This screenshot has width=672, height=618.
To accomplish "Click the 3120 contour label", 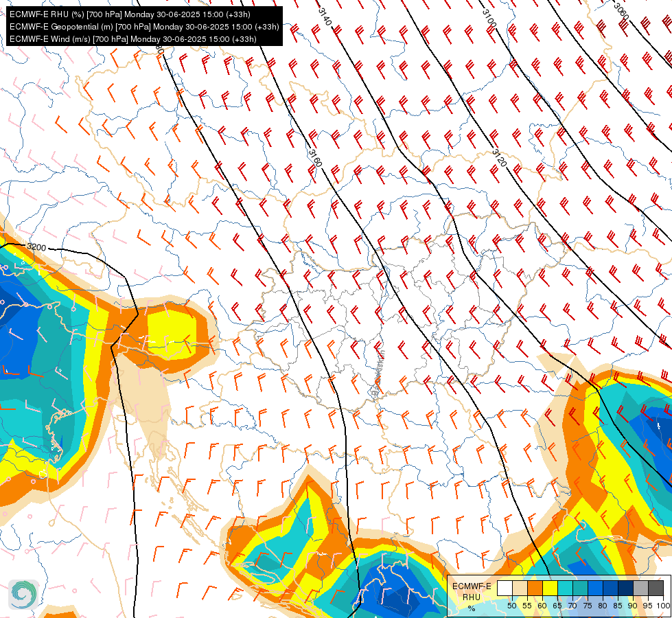I will [499, 158].
